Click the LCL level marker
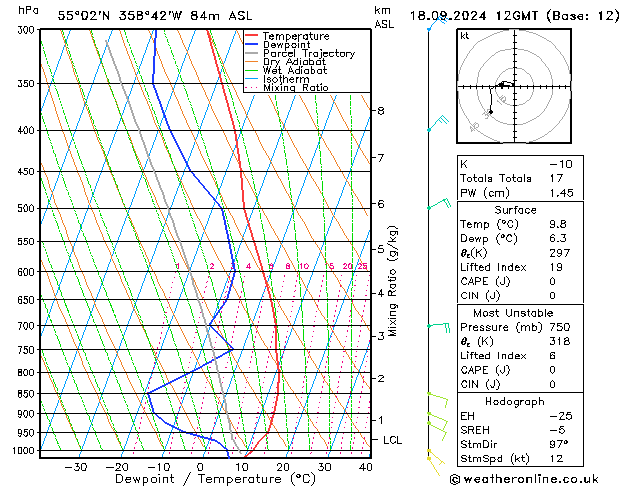This screenshot has width=629, height=486. tap(393, 440)
